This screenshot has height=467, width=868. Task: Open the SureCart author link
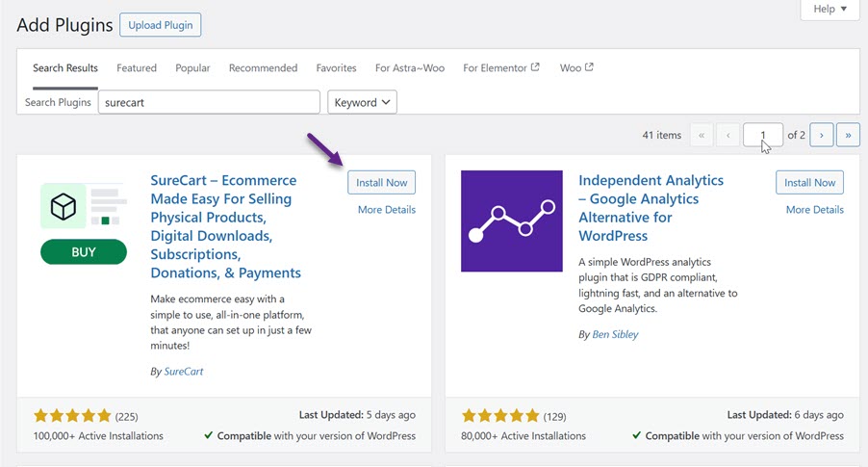(x=184, y=371)
